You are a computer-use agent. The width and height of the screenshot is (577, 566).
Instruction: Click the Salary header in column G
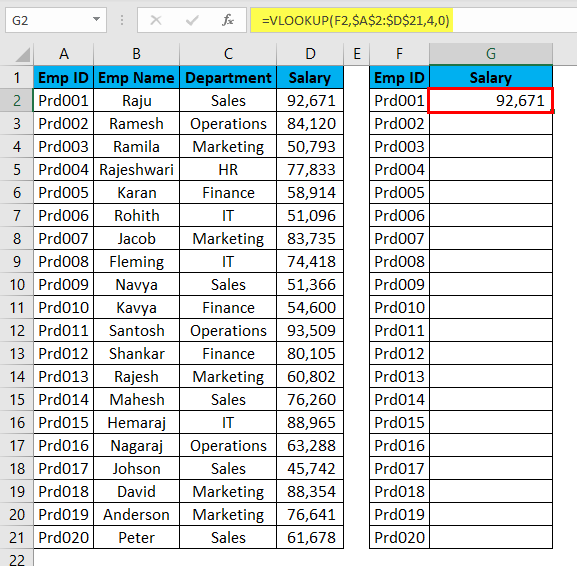491,78
